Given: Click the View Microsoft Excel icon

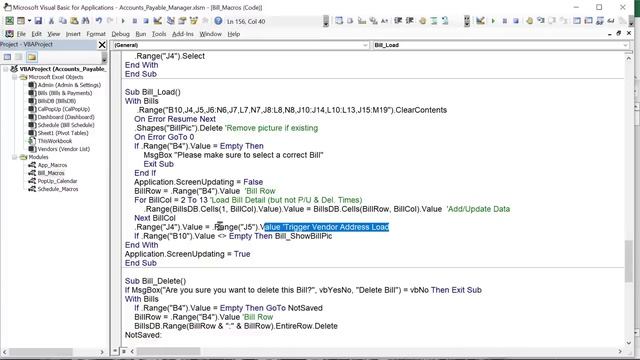Looking at the screenshot, I should point(9,21).
